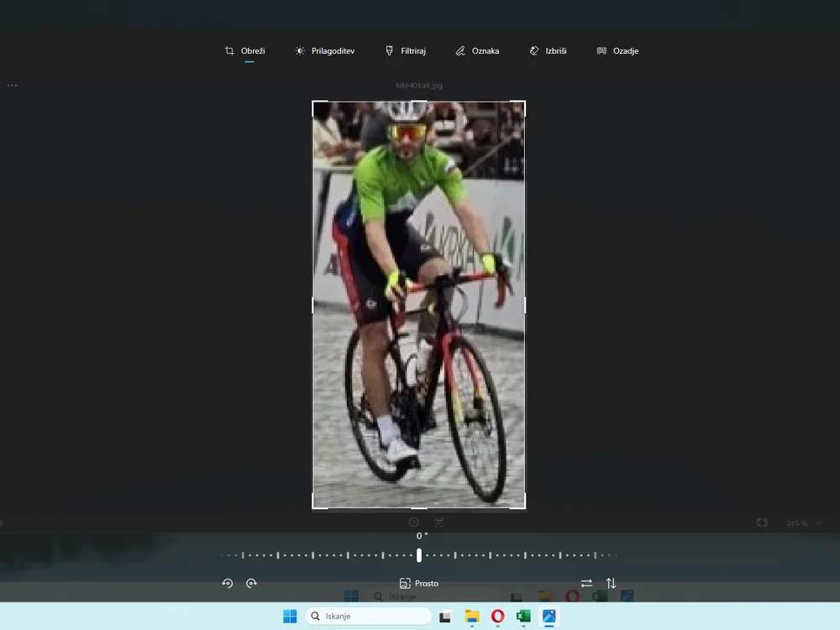Flip the image vertically

(x=611, y=583)
